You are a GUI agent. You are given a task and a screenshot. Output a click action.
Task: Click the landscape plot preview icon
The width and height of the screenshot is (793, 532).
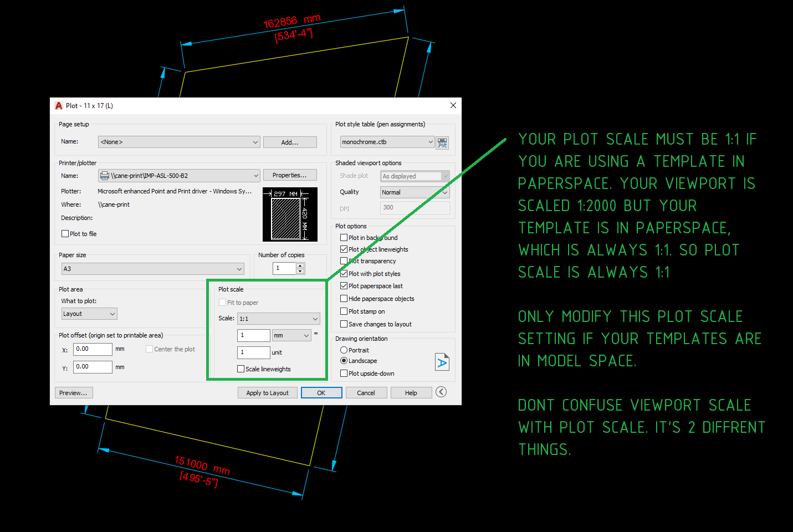pyautogui.click(x=442, y=361)
